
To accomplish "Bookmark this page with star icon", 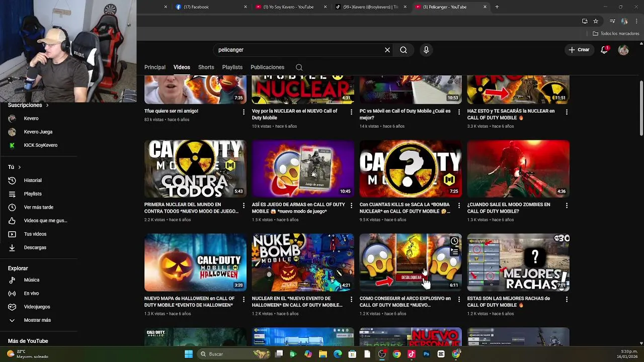I will pos(596,21).
